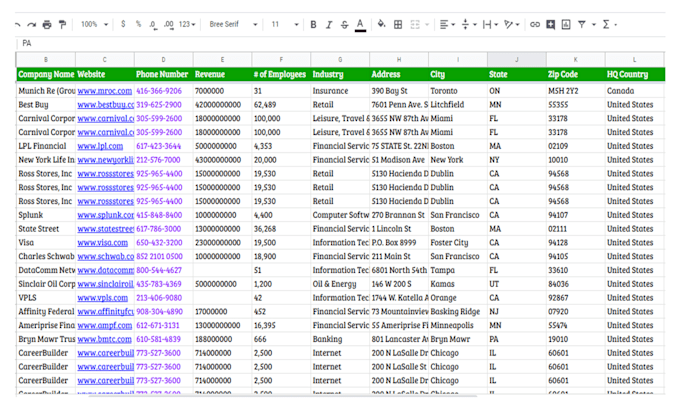Activate the paint format tool
The height and width of the screenshot is (408, 680).
click(x=62, y=25)
